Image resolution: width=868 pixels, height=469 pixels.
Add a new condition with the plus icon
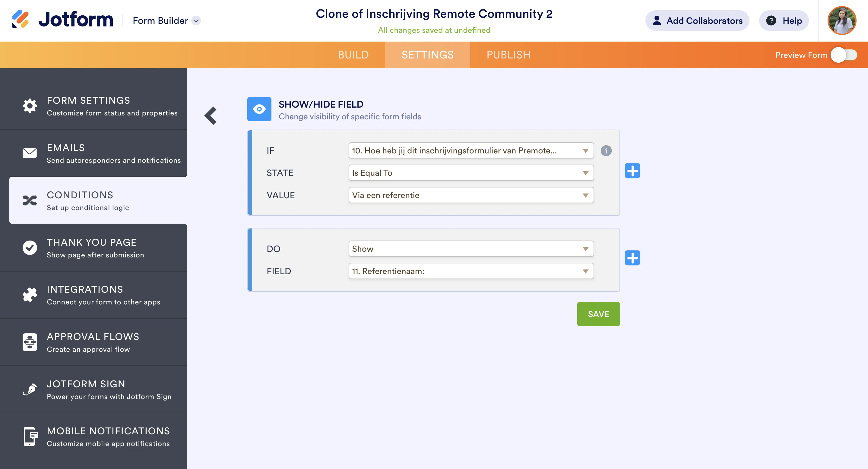point(633,171)
